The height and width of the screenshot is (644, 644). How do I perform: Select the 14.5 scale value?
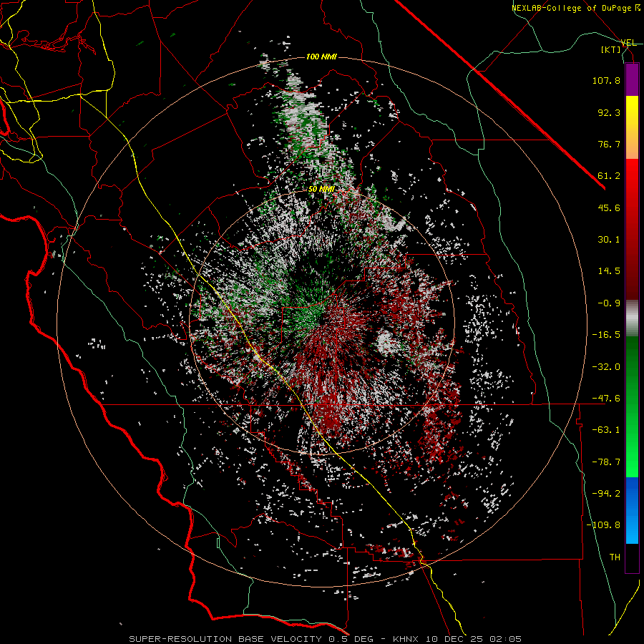click(x=609, y=271)
